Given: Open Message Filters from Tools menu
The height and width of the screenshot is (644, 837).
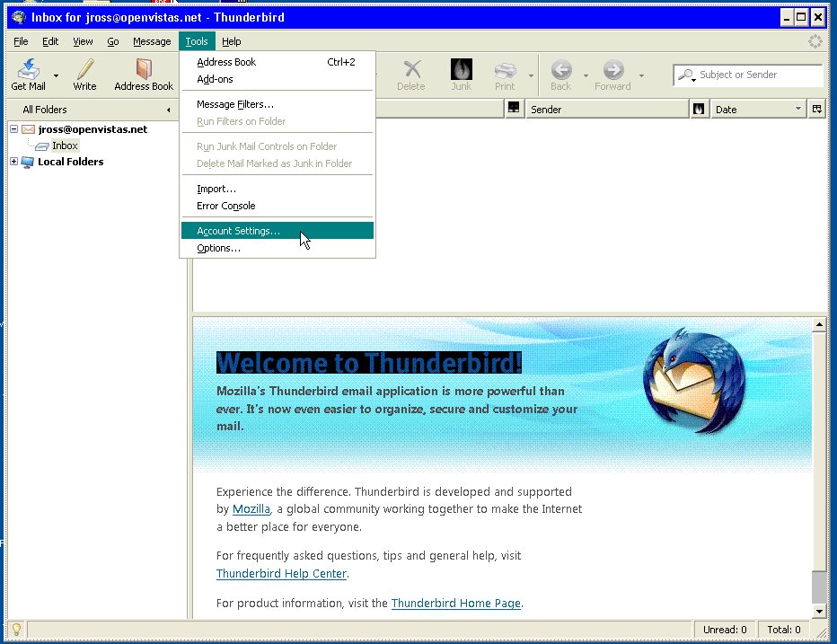Looking at the screenshot, I should point(278,104).
